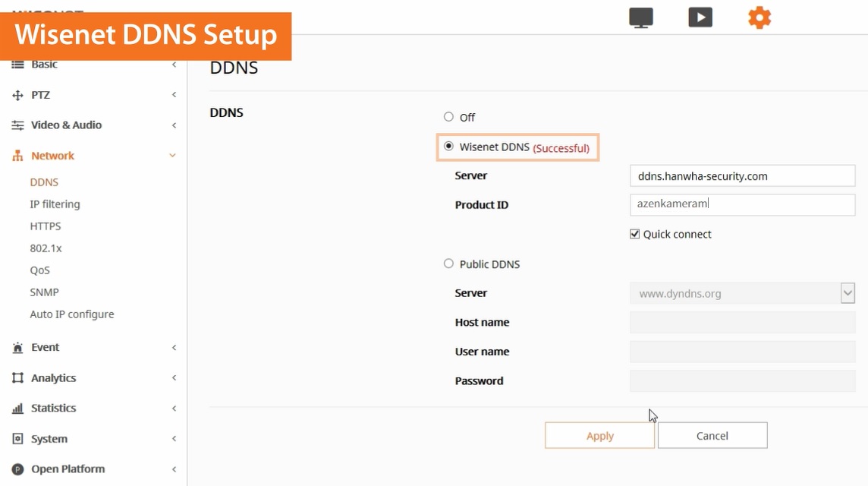Click the Network topology icon
868x486 pixels.
pyautogui.click(x=17, y=156)
